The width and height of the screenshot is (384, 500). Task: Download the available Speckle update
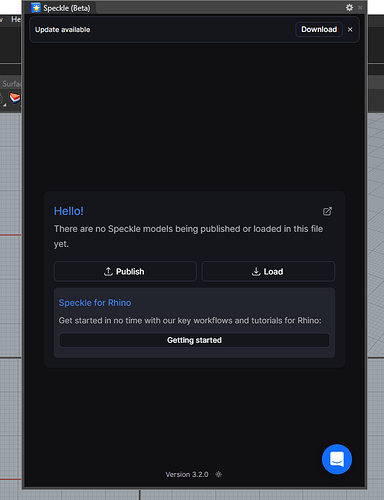tap(319, 29)
